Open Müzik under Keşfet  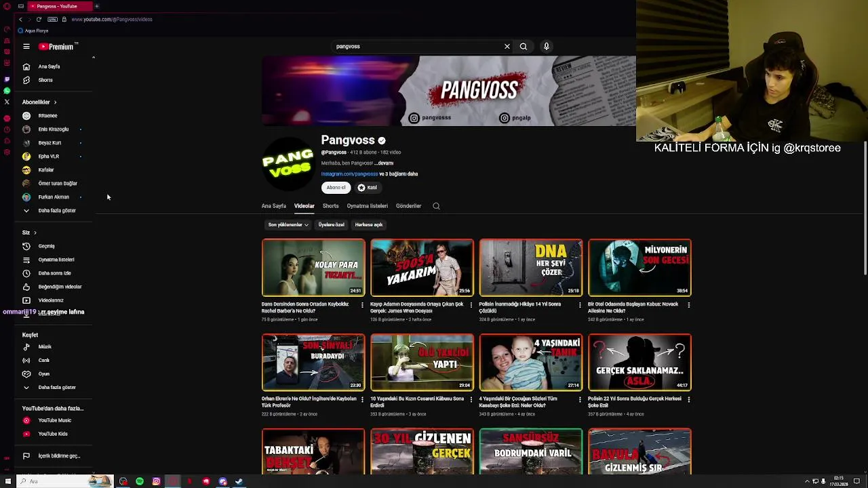[44, 346]
